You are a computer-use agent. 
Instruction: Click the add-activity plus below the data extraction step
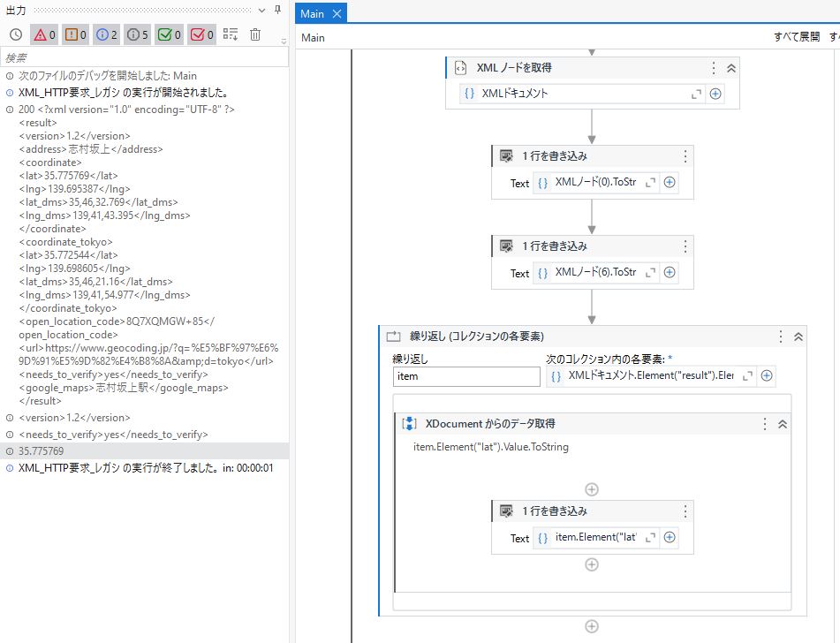point(592,488)
